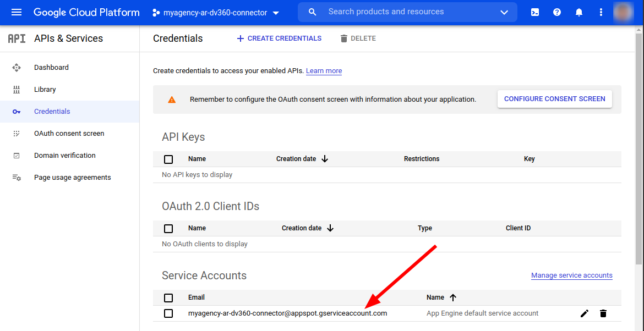This screenshot has width=644, height=331.
Task: Click the project hexagon icon
Action: (156, 13)
